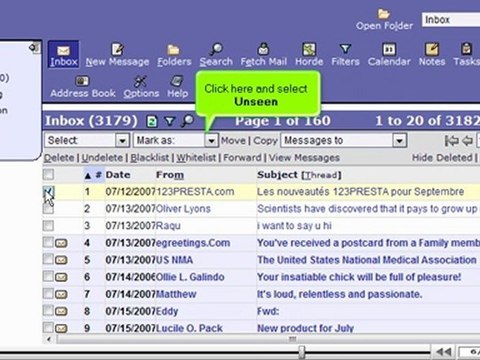Toggle sort direction with the header triangle
Image resolution: width=480 pixels, height=360 pixels.
[88, 176]
